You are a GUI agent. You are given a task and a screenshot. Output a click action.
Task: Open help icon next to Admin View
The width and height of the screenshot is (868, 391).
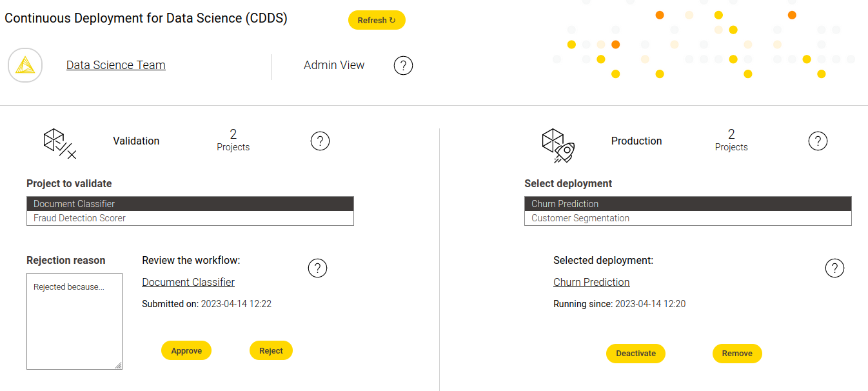pos(403,65)
